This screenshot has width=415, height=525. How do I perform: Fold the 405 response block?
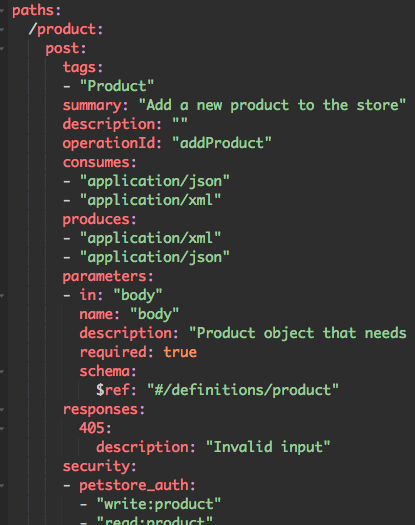coord(2,429)
